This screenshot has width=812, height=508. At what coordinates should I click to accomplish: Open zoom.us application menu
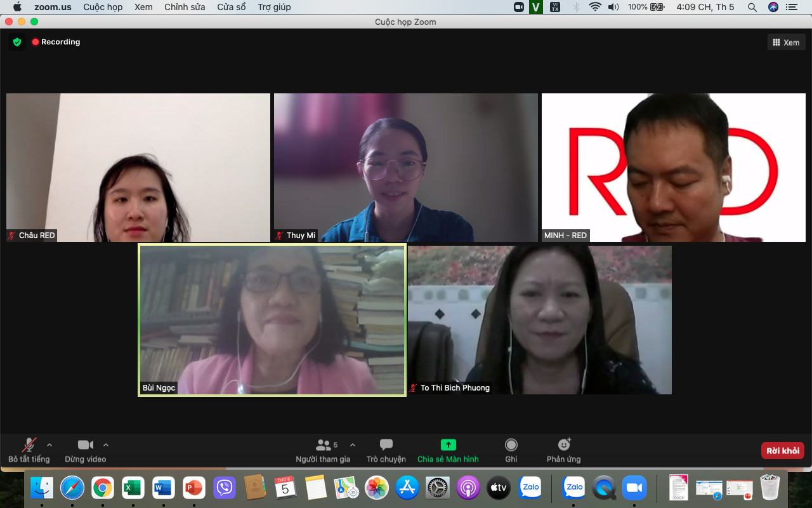(53, 7)
